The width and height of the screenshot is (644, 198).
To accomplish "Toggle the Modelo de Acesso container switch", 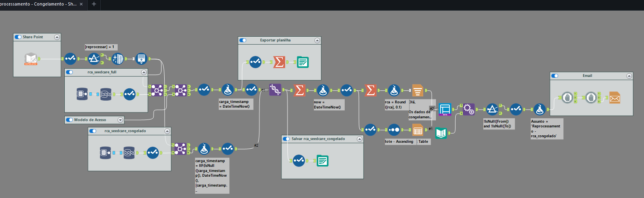I will click(69, 120).
